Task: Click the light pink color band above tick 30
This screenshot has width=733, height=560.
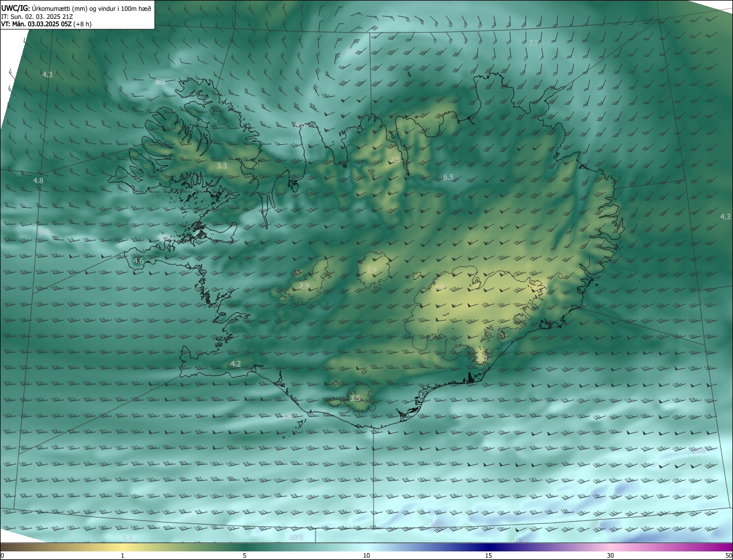Action: 610,547
